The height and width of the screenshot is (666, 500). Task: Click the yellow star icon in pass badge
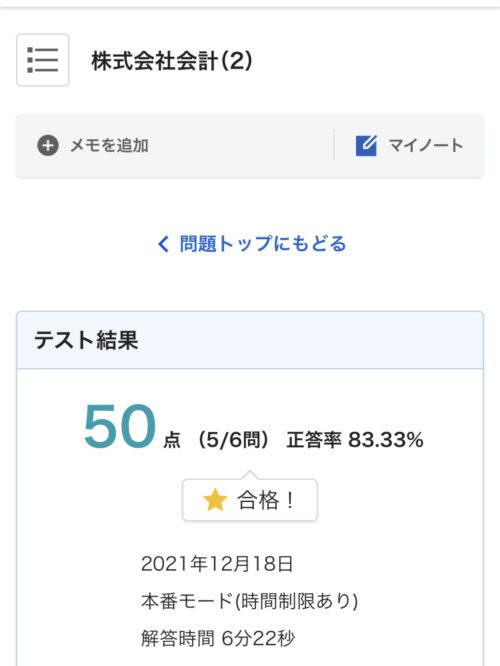[215, 500]
